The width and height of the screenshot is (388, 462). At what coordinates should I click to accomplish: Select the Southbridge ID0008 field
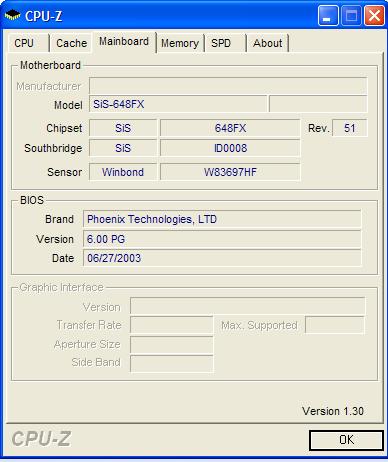click(230, 148)
